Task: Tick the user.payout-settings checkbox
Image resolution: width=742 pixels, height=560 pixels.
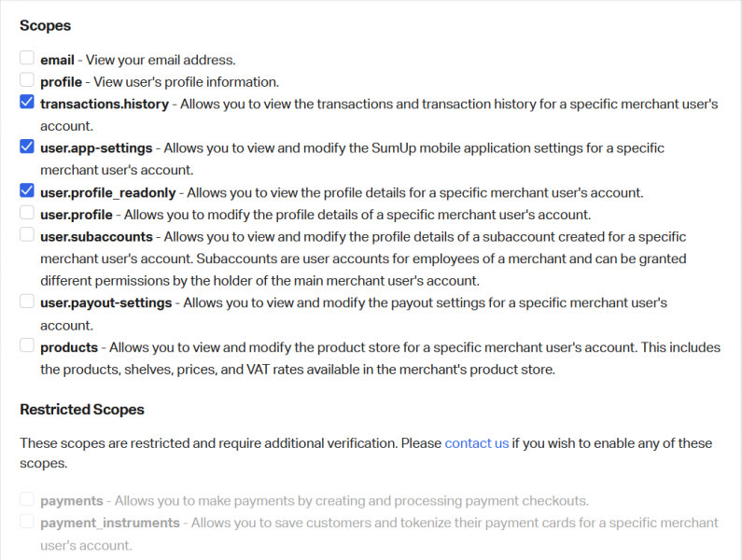Action: (27, 301)
